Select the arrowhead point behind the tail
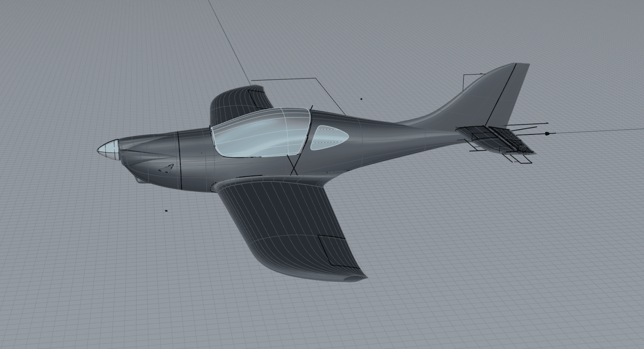The image size is (644, 349). point(547,133)
